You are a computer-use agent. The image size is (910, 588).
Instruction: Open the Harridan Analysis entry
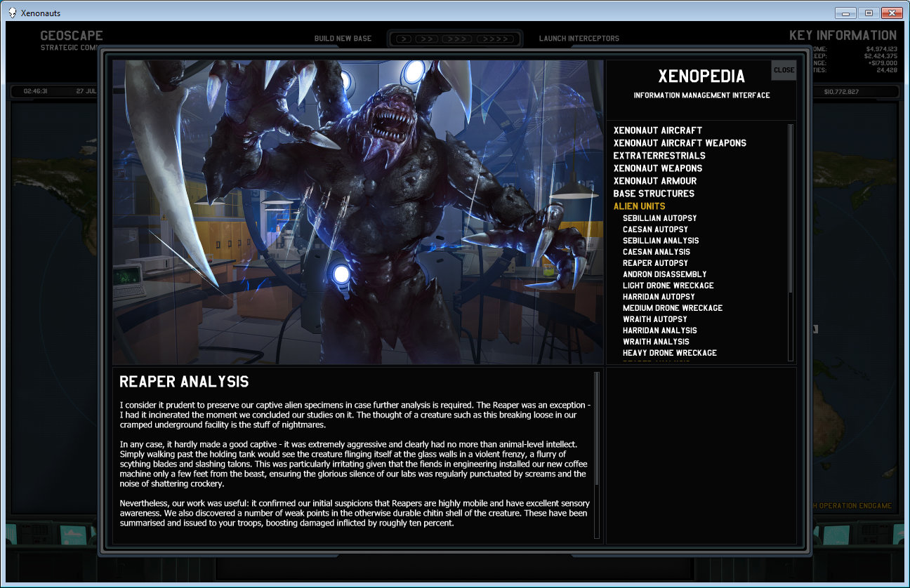click(x=659, y=330)
